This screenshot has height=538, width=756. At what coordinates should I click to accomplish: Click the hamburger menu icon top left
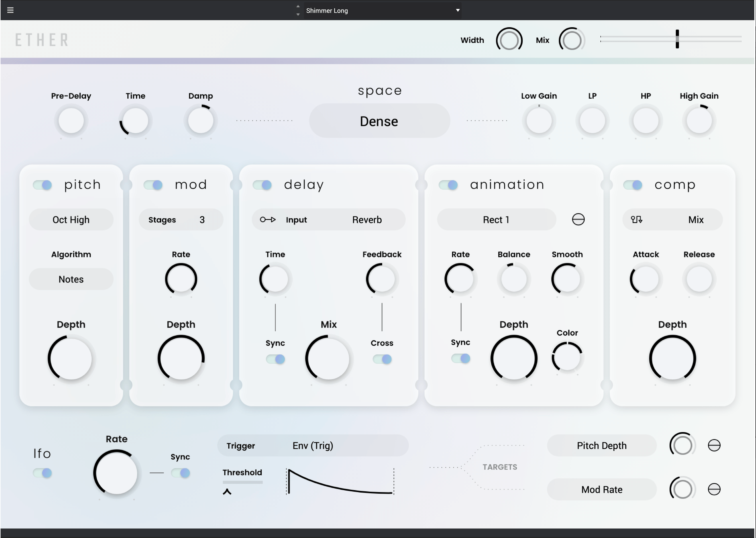tap(11, 10)
